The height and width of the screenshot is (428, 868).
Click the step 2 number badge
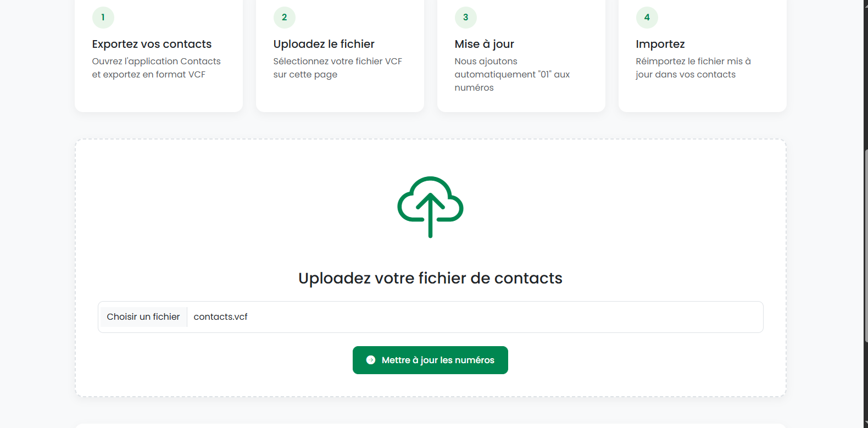point(284,18)
